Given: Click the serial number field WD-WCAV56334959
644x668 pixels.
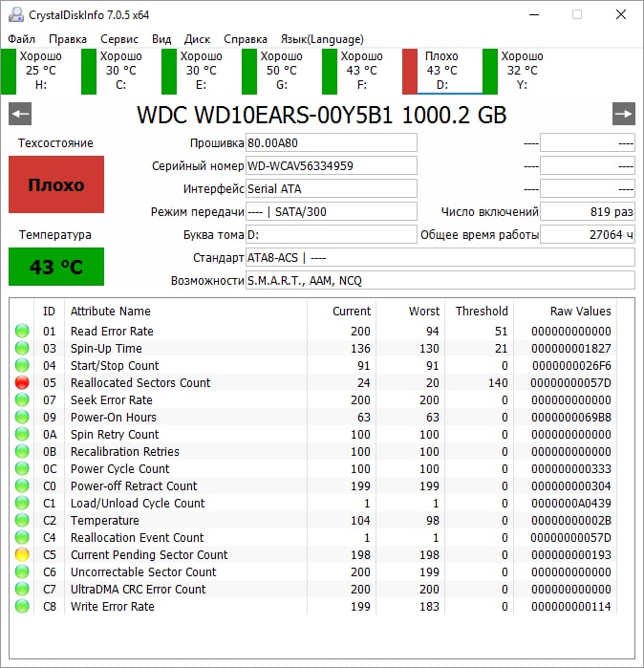Looking at the screenshot, I should tap(332, 165).
